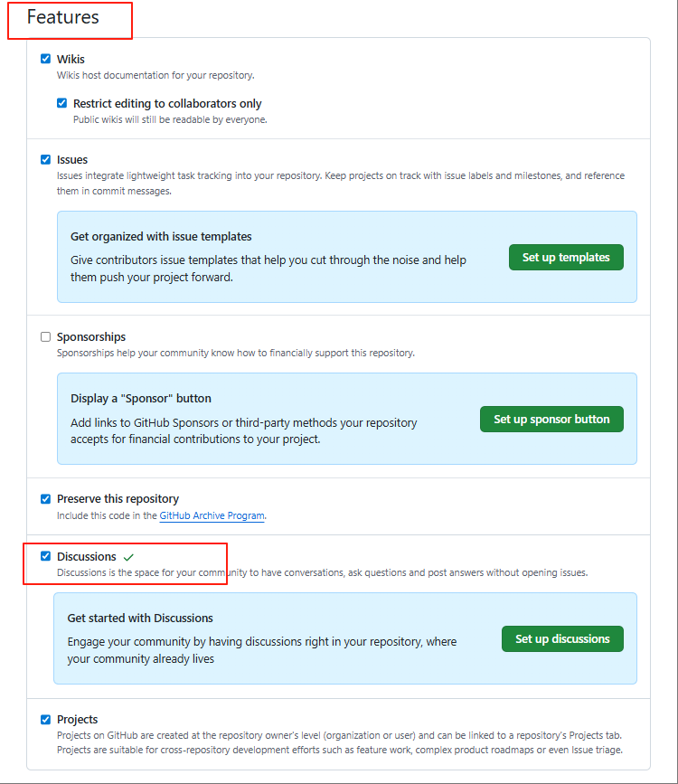Screen dimensions: 678x784
Task: Uncheck the Wikis checkbox
Action: pyautogui.click(x=46, y=59)
